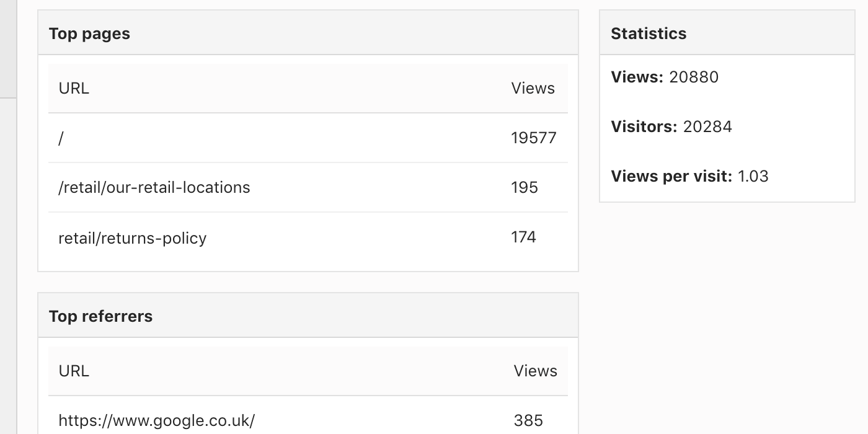Viewport: 868px width, 434px height.
Task: Click the Top referrers panel heading
Action: tap(100, 316)
